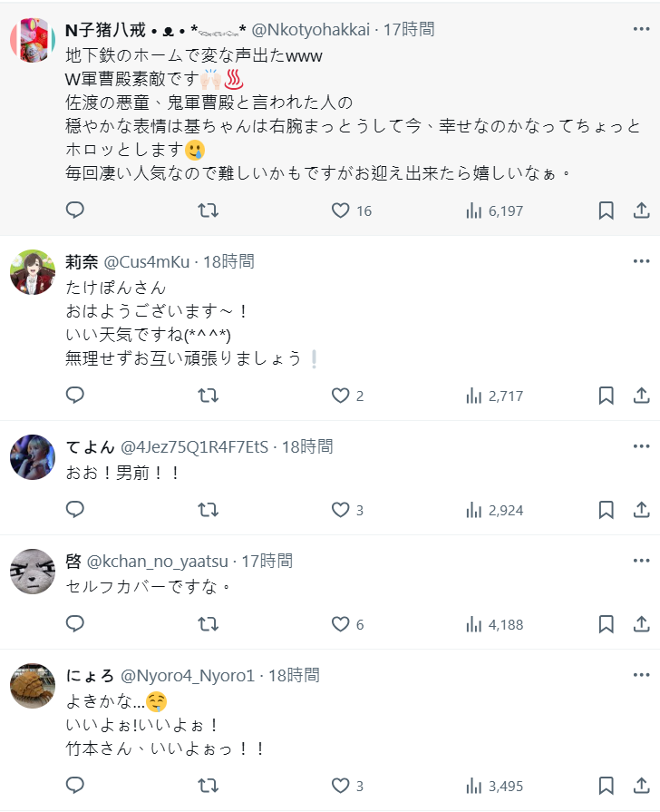Share てよん's post
Screen dimensions: 660x812
coord(640,510)
